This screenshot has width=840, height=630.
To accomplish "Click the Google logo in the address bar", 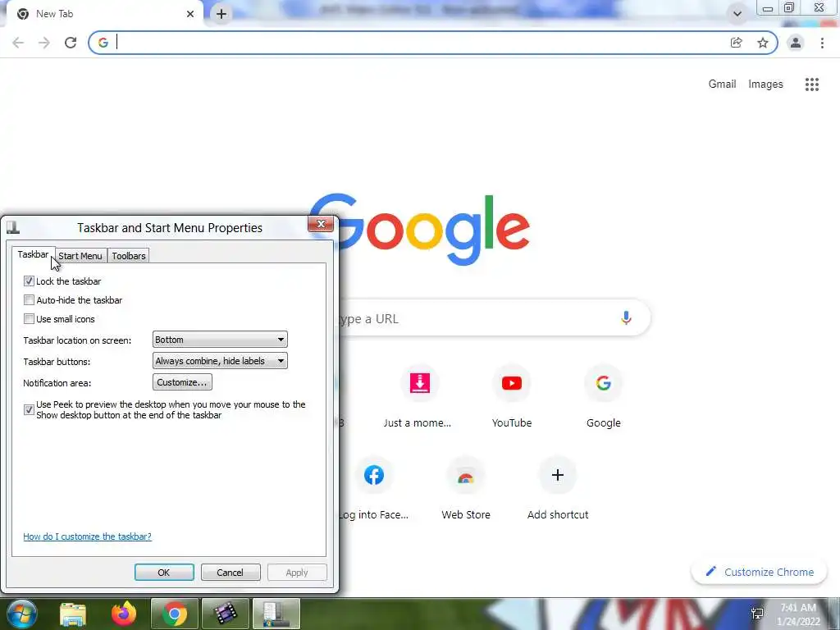I will [103, 43].
